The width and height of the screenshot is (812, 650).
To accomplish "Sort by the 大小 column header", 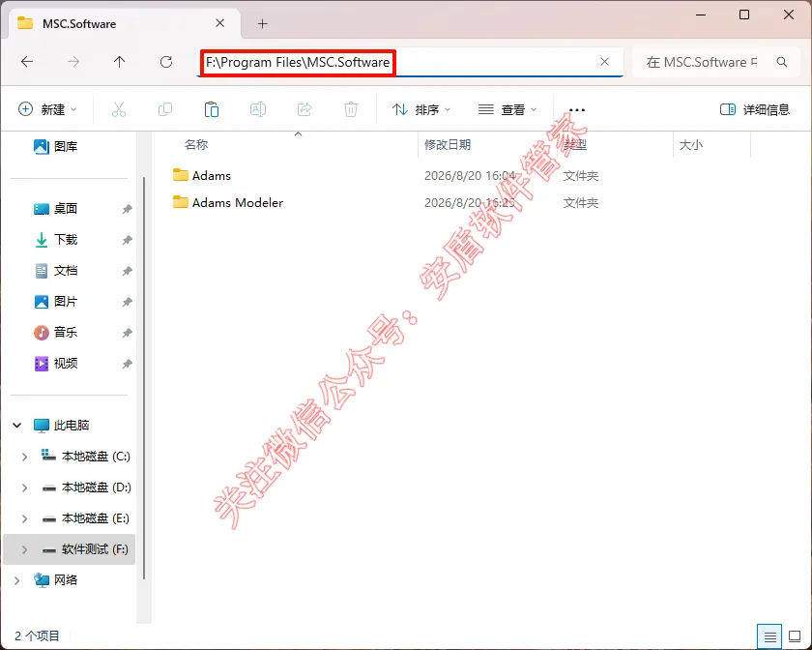I will tap(691, 145).
